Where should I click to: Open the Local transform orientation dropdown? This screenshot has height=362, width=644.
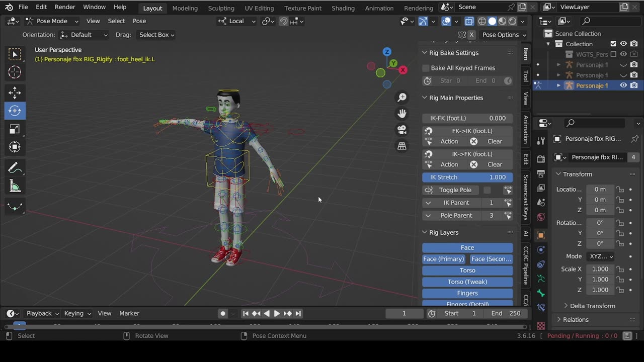237,21
